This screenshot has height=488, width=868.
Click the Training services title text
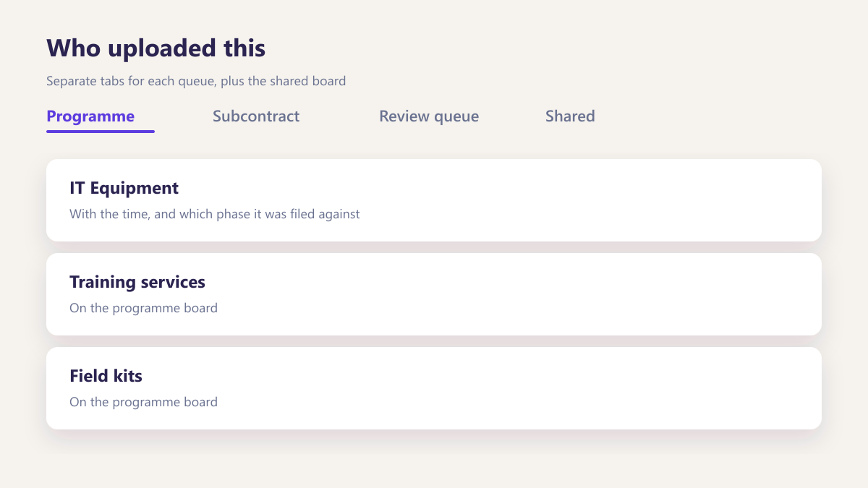click(x=137, y=282)
